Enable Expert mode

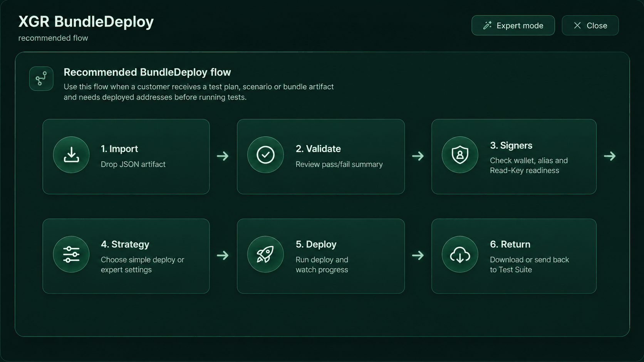(x=513, y=25)
